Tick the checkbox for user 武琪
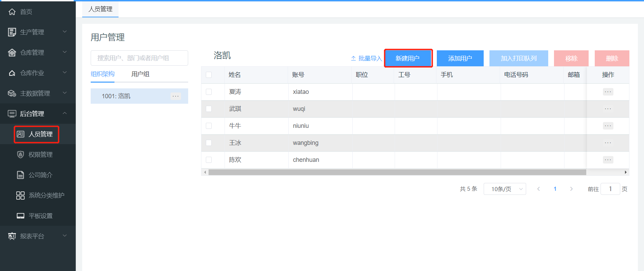The width and height of the screenshot is (644, 271). click(x=209, y=109)
